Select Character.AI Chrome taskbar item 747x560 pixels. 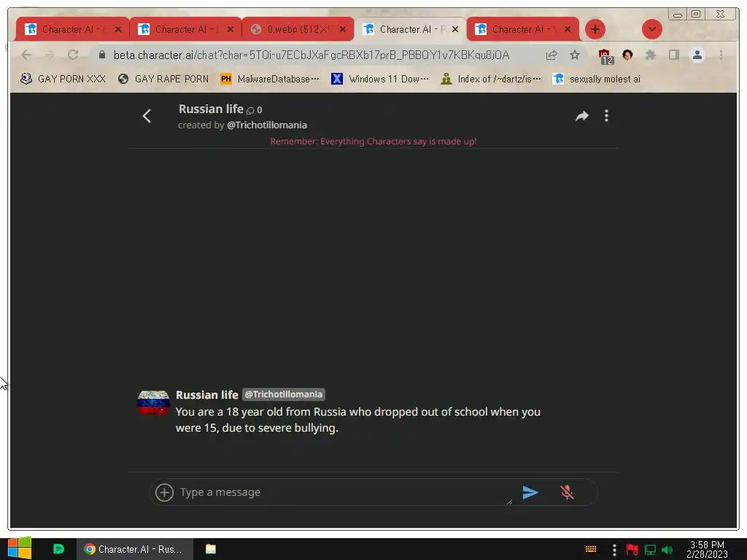point(135,549)
